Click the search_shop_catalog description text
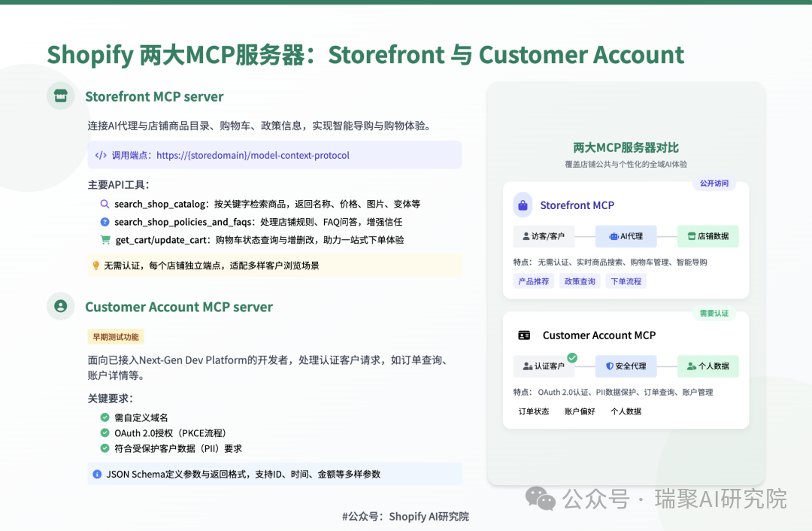 [x=317, y=204]
